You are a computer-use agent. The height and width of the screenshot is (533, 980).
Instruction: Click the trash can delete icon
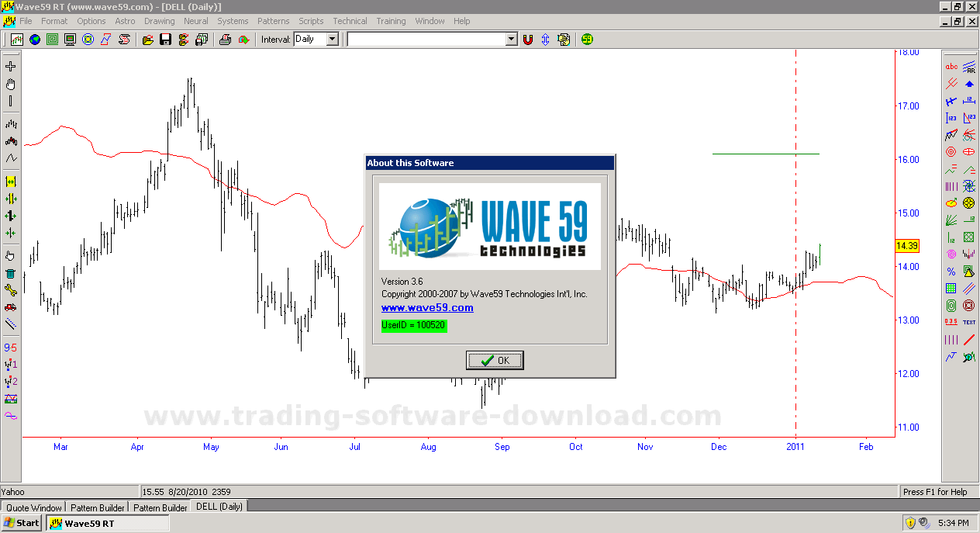pos(11,273)
